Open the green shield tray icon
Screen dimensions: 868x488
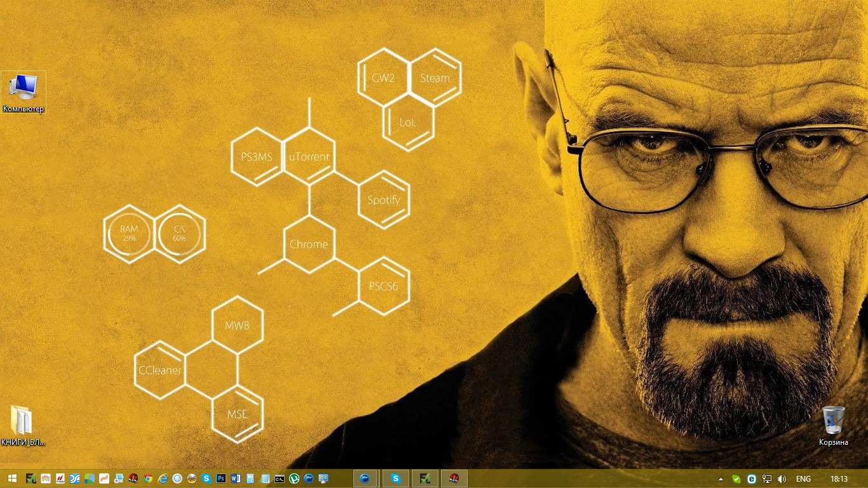(x=736, y=479)
